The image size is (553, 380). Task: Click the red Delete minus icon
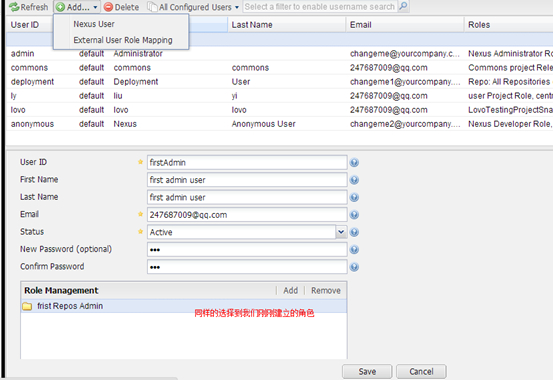[108, 7]
